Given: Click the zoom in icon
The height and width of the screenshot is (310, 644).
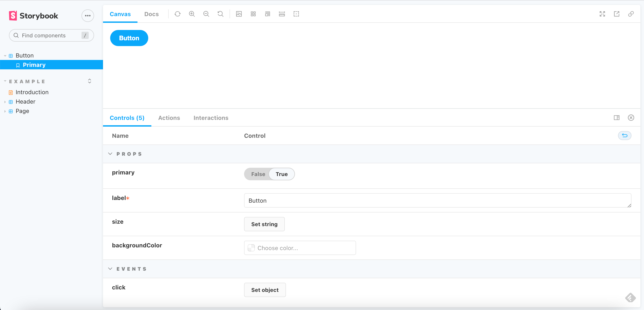Looking at the screenshot, I should pos(192,14).
